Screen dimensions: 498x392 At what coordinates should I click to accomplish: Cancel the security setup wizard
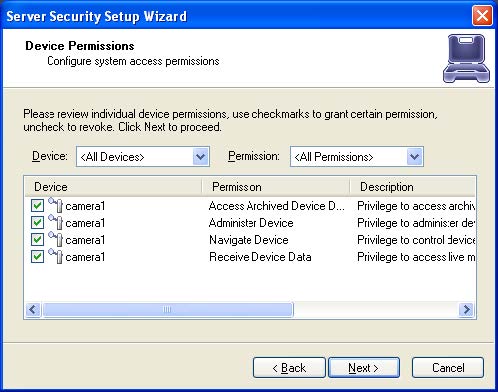pos(448,368)
